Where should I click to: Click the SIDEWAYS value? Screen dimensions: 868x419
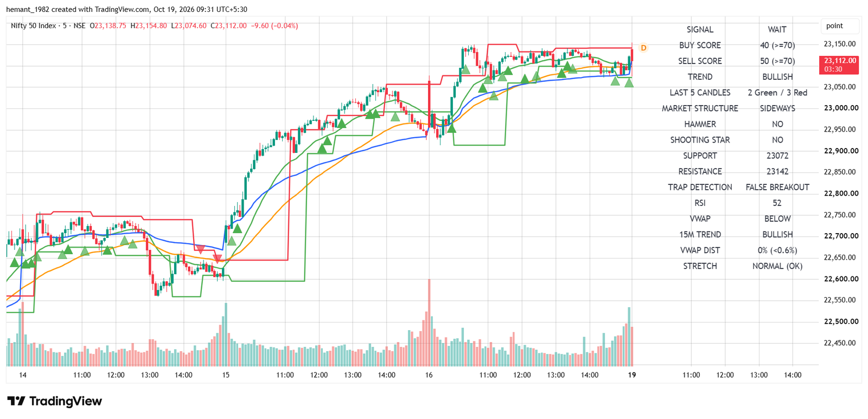pyautogui.click(x=777, y=108)
